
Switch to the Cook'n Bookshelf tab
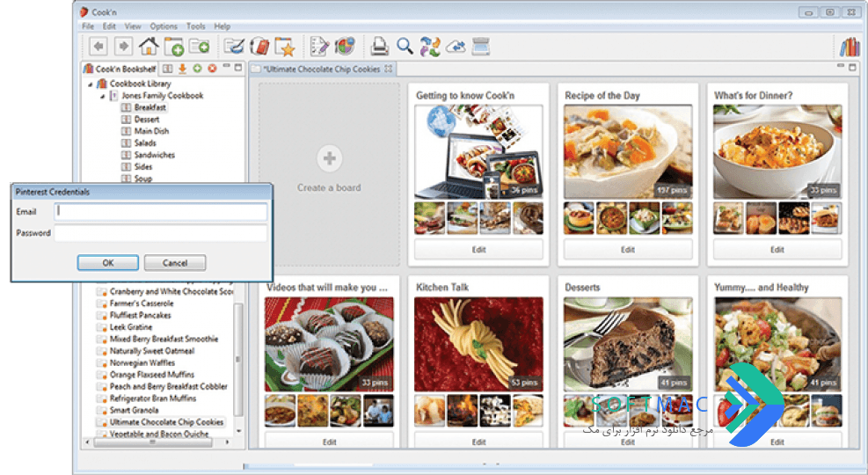click(120, 69)
